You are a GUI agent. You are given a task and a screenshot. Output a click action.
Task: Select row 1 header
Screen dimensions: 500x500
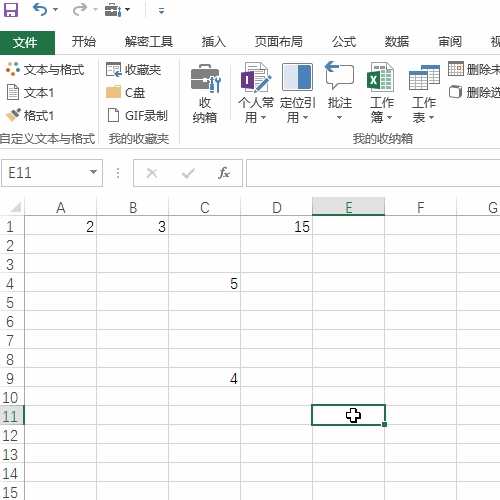click(11, 226)
